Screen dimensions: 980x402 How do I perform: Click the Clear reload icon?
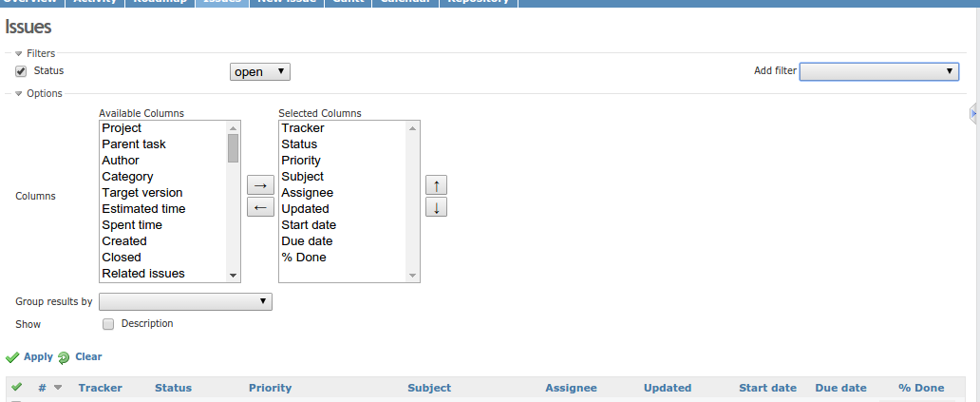tap(64, 357)
